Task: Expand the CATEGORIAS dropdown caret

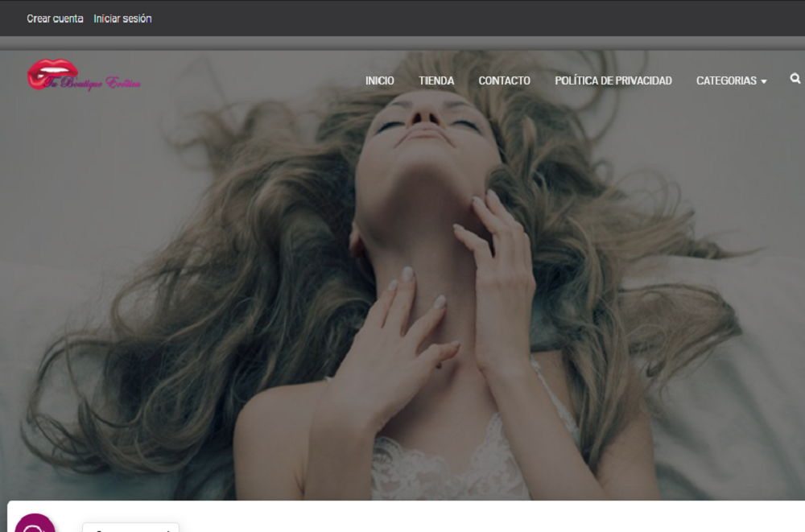Action: click(763, 82)
